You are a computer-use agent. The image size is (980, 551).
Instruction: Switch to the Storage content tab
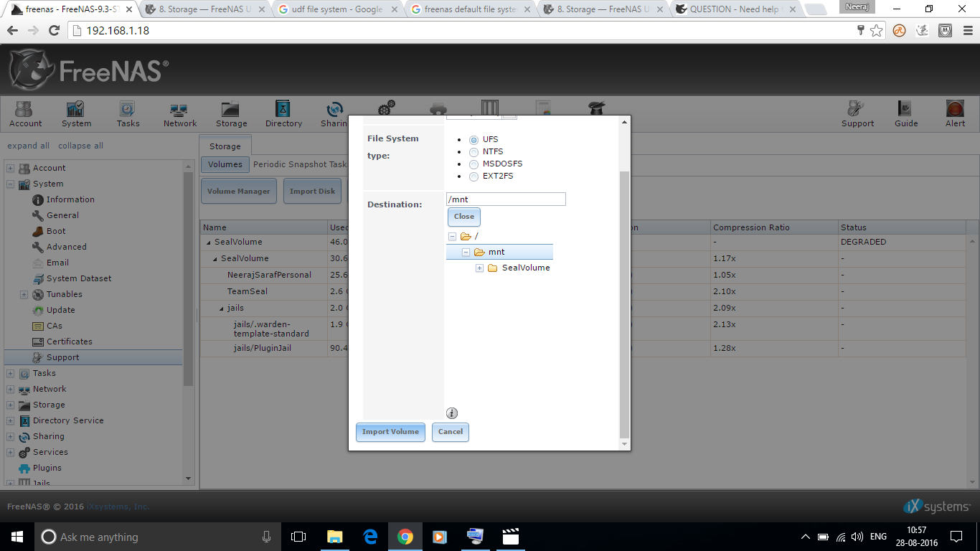pyautogui.click(x=225, y=146)
